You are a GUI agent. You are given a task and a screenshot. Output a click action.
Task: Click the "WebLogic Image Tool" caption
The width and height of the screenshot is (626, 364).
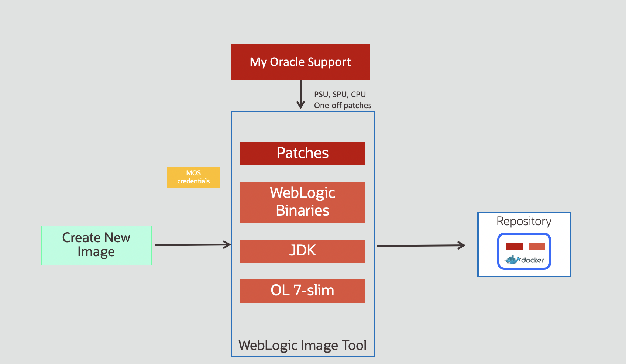coord(303,345)
